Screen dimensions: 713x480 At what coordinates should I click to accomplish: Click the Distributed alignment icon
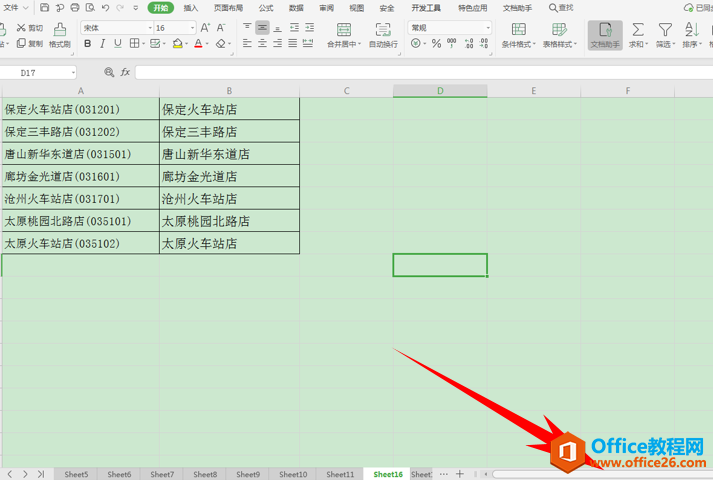(308, 43)
